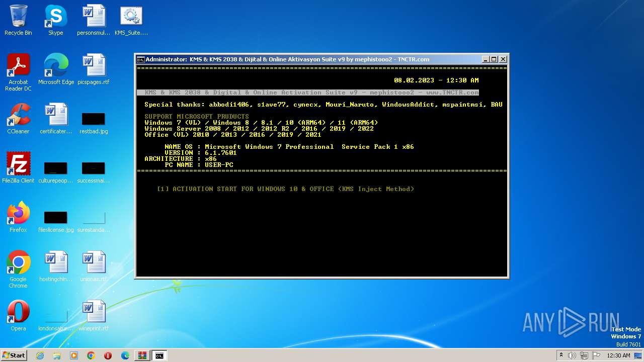This screenshot has width=644, height=362.
Task: Select the KMS_Suite desktop file icon
Action: tap(131, 20)
